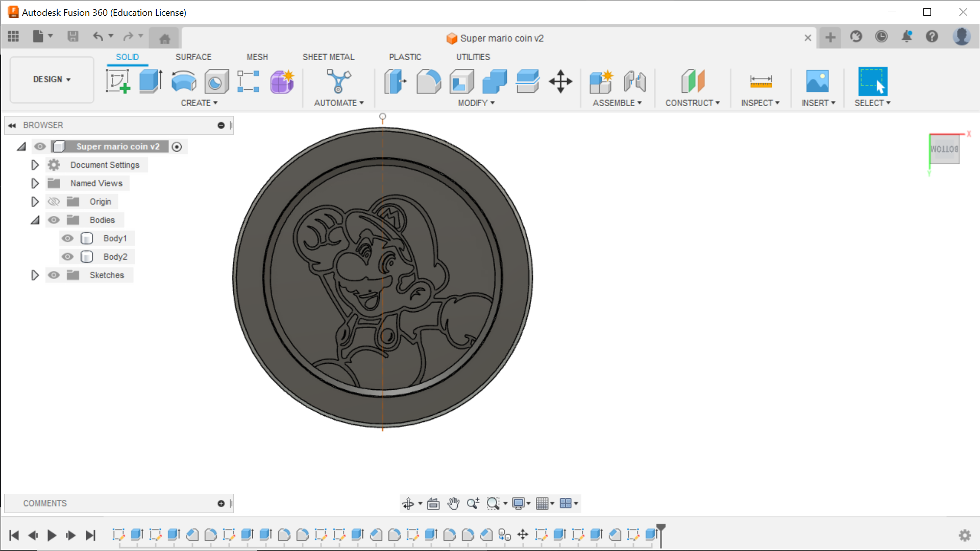
Task: Expand the Document Settings node
Action: [35, 165]
